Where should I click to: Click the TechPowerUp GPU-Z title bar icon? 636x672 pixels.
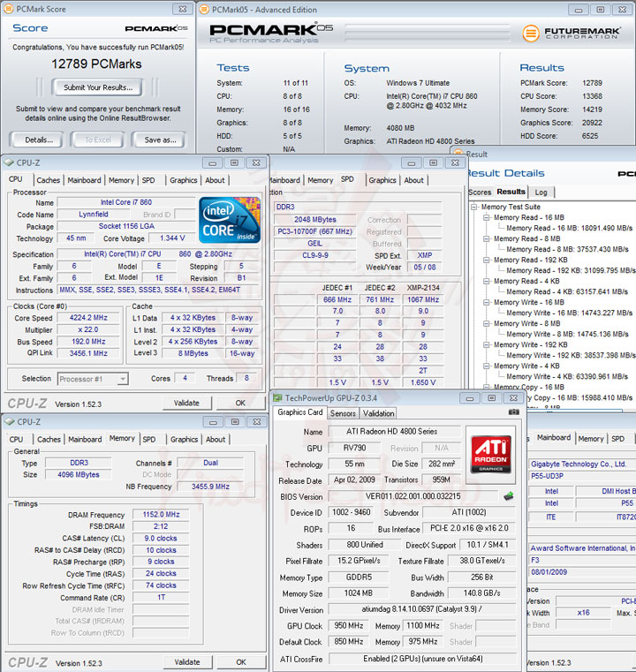click(277, 397)
